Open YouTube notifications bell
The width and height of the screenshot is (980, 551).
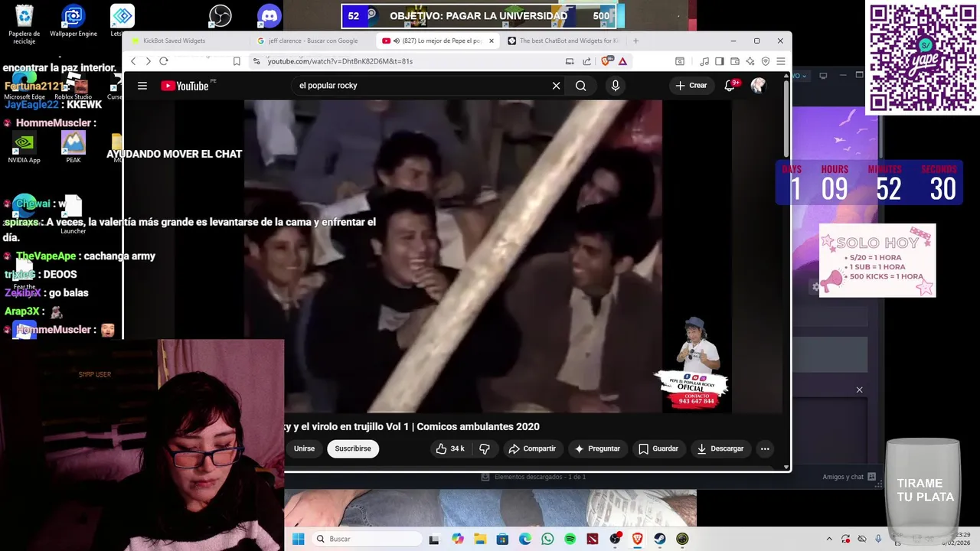[730, 86]
